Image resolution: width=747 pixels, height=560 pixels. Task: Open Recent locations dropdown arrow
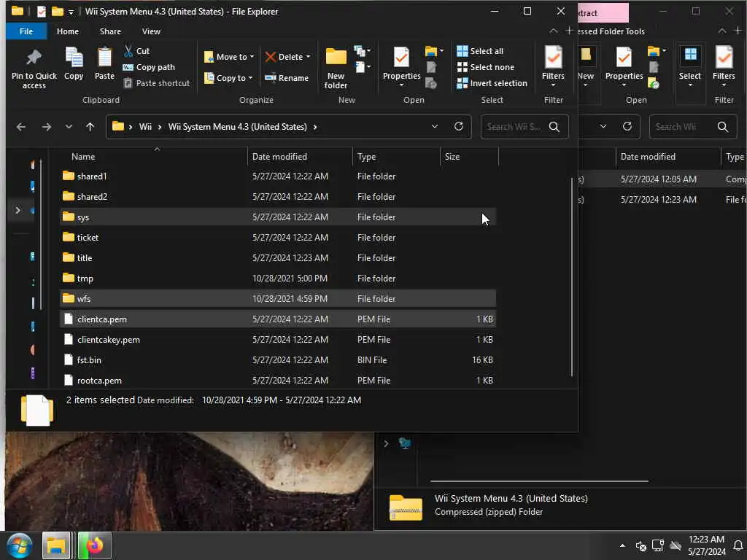click(69, 127)
